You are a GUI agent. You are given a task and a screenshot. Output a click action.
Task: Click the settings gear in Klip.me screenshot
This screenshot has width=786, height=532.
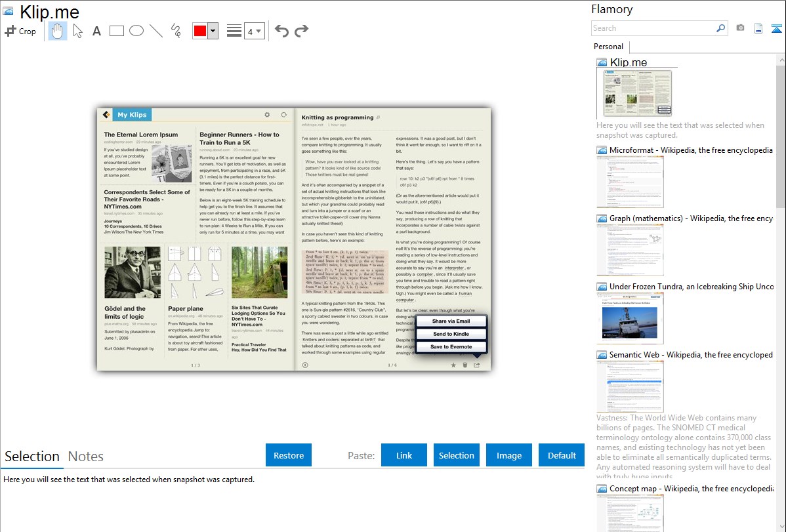point(267,115)
